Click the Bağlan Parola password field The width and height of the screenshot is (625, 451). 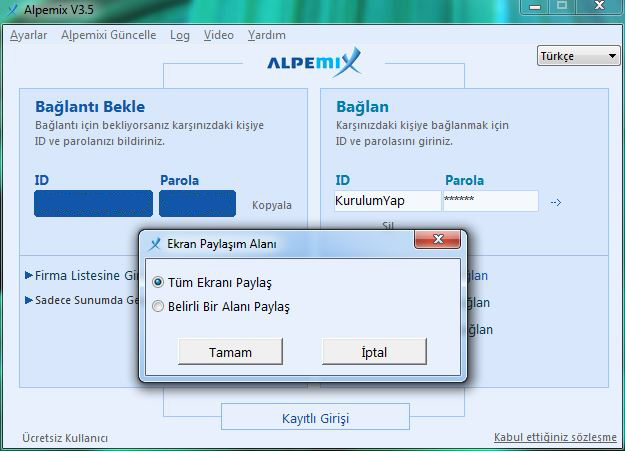[490, 201]
